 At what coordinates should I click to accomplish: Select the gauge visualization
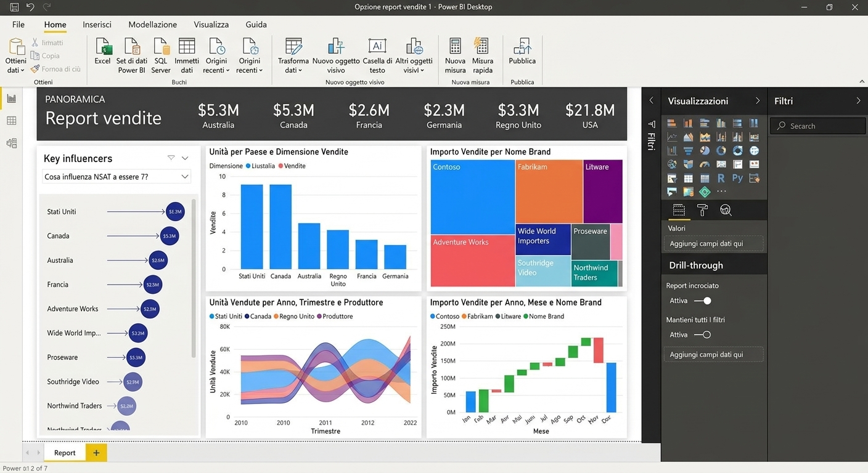[705, 164]
